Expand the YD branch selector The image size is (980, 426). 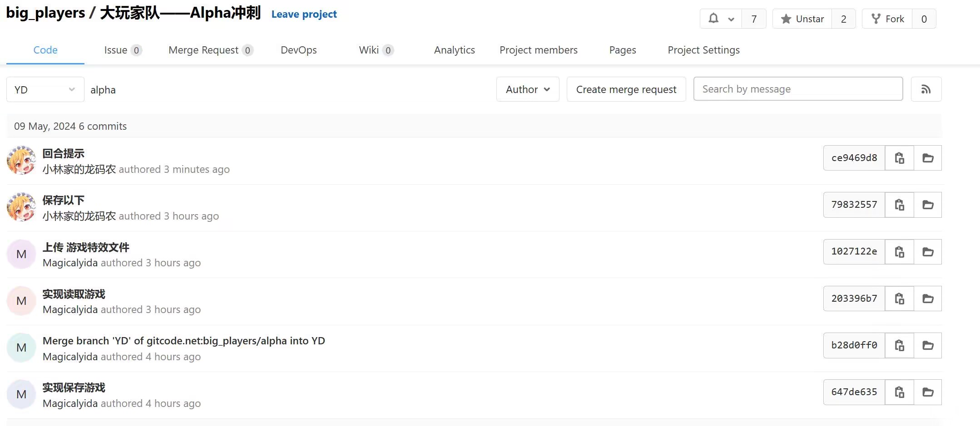[45, 89]
